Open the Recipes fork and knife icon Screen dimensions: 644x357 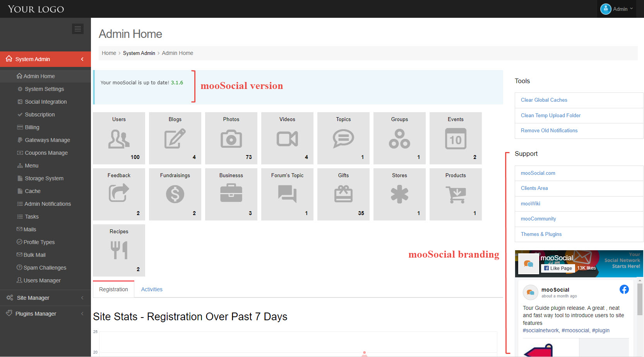[x=119, y=250]
